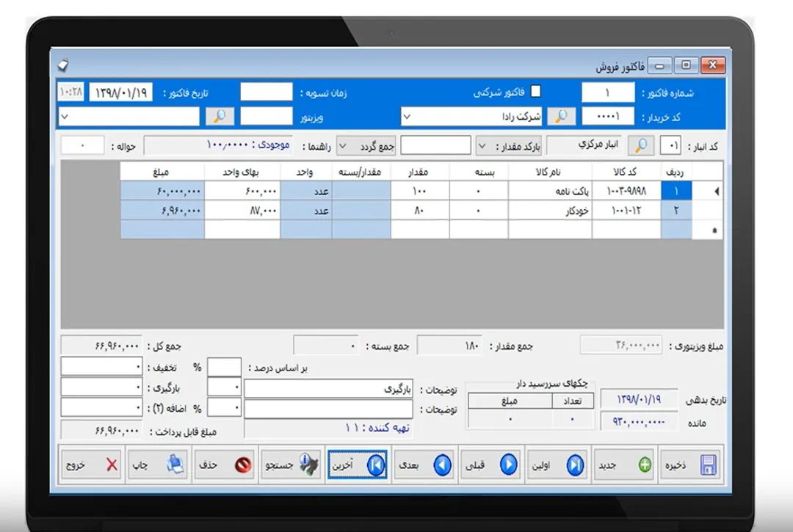Click the ذخیره (save) floppy disk button
Image resolution: width=793 pixels, height=532 pixels.
(692, 464)
